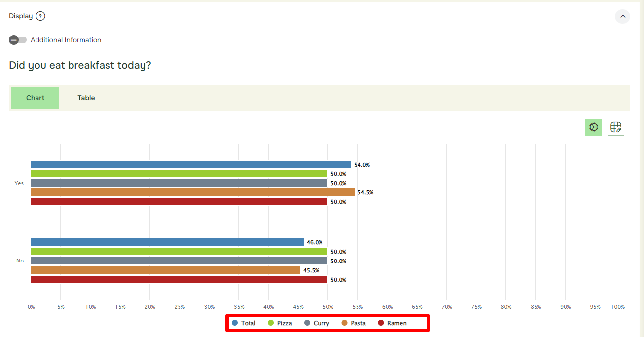
Task: Click the 54.5% data label
Action: tap(365, 192)
